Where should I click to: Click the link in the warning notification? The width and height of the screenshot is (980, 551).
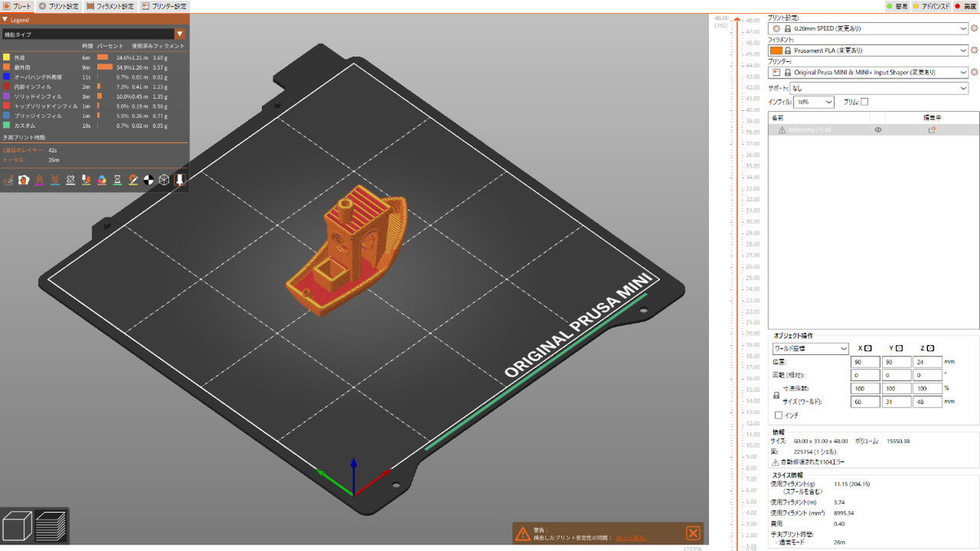[x=630, y=538]
